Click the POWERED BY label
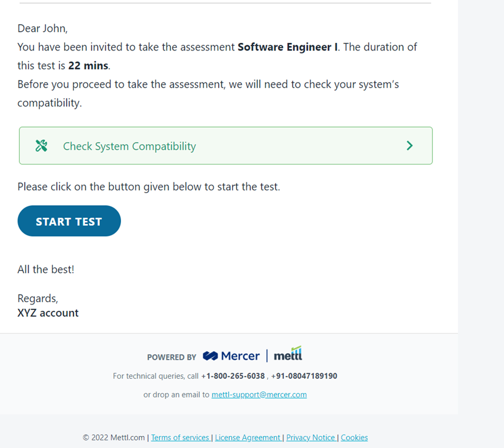The image size is (504, 448). 172,357
